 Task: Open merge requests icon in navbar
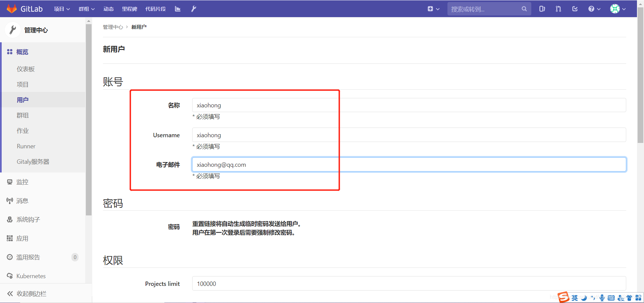click(558, 9)
